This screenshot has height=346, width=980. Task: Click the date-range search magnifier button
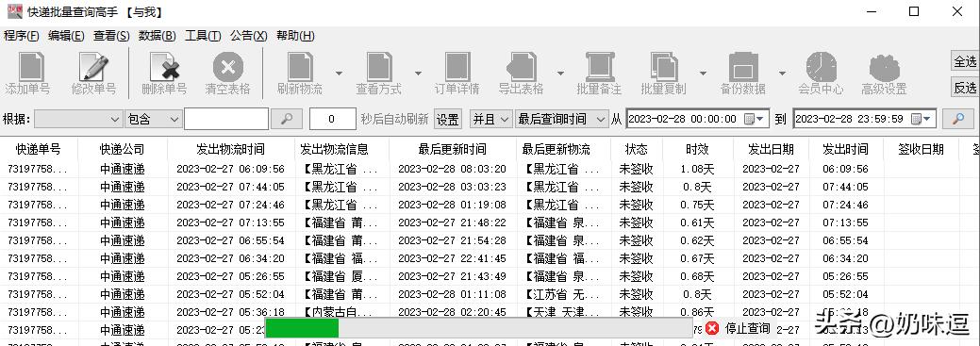(957, 119)
